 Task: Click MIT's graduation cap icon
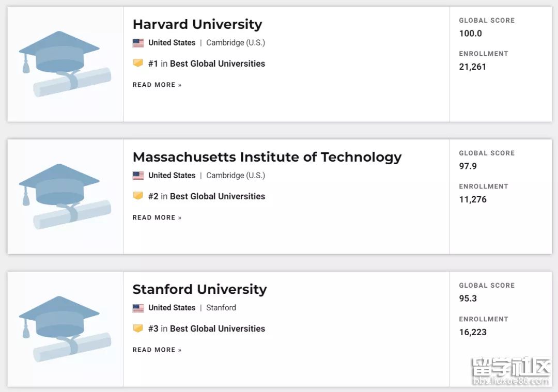[65, 196]
